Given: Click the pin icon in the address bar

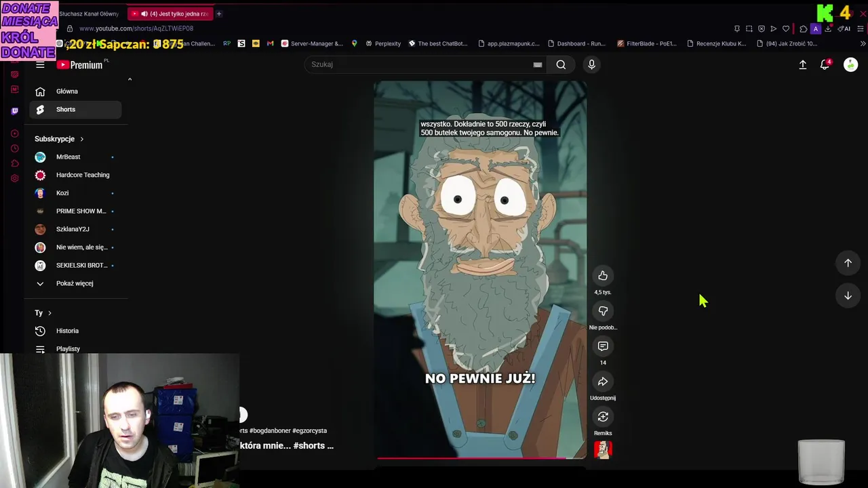Looking at the screenshot, I should (737, 28).
